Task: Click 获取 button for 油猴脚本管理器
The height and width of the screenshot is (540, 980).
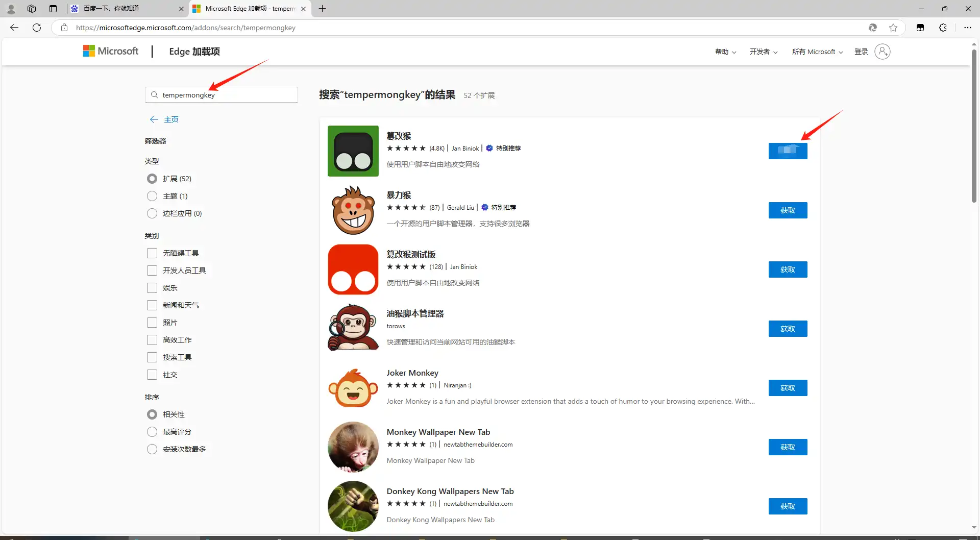Action: point(788,329)
